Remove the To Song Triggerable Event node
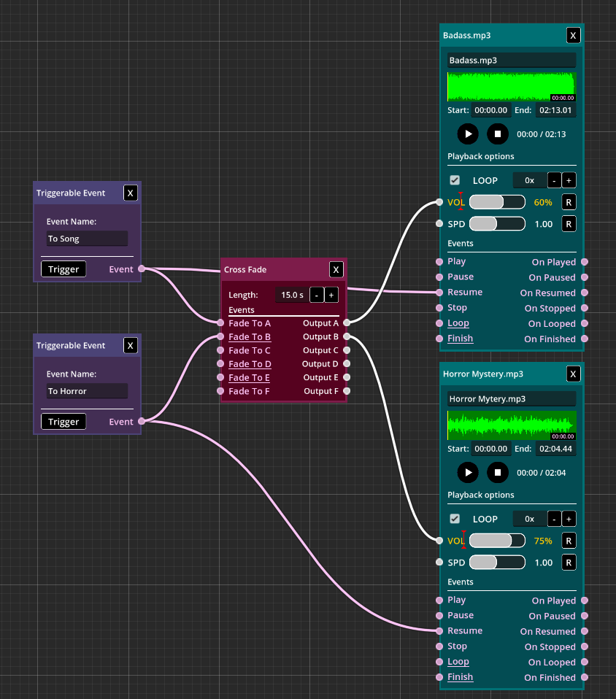The height and width of the screenshot is (699, 616). [130, 193]
